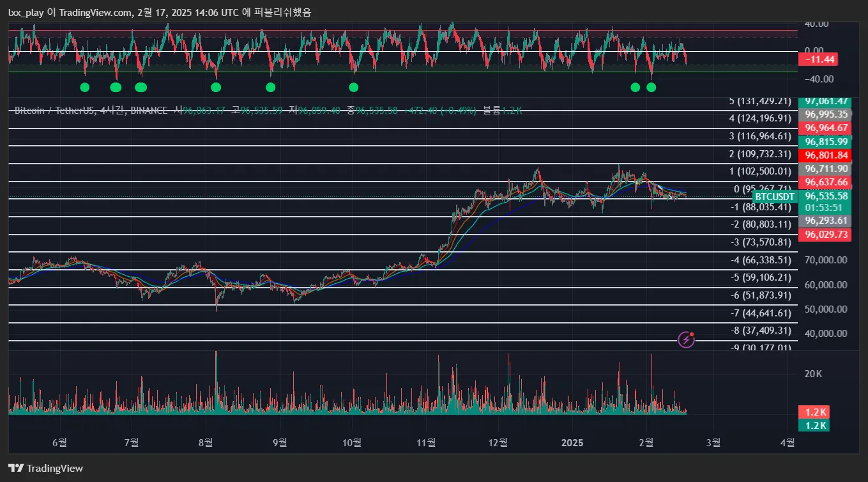Click the 96,029.73 red price label
Image resolution: width=868 pixels, height=482 pixels.
826,235
